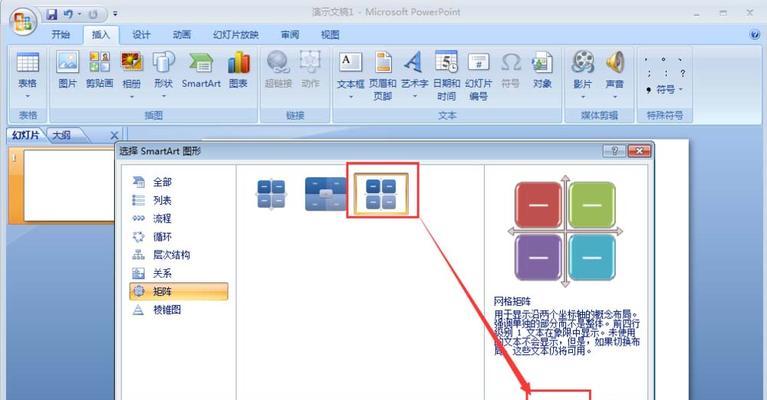Select the 矩阵 SmartArt category
The width and height of the screenshot is (767, 400).
point(179,291)
